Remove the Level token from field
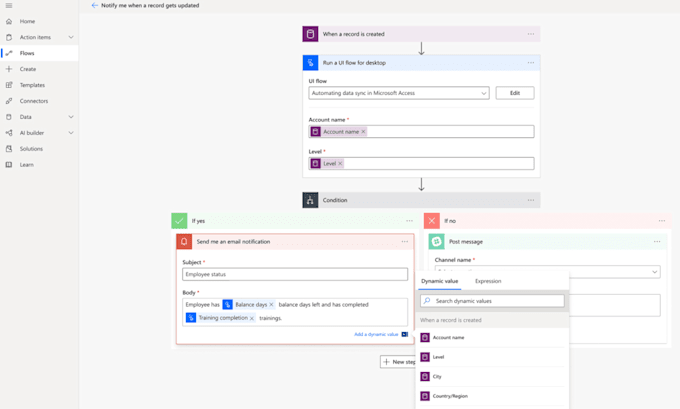This screenshot has width=680, height=409. point(340,164)
